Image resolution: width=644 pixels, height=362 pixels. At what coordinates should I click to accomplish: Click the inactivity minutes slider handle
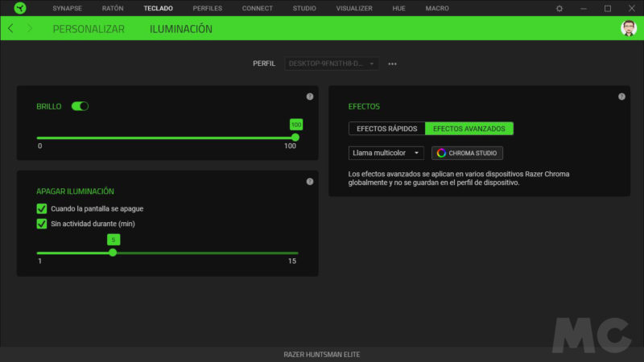(x=113, y=253)
